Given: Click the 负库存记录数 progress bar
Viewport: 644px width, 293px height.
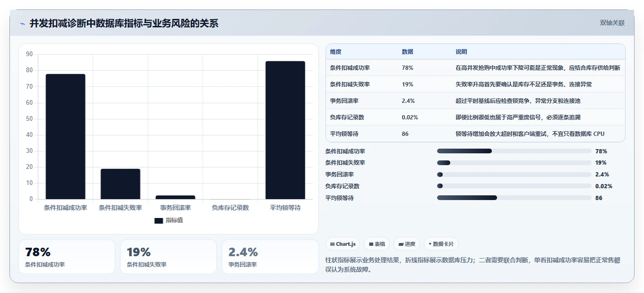Looking at the screenshot, I should pyautogui.click(x=514, y=186).
